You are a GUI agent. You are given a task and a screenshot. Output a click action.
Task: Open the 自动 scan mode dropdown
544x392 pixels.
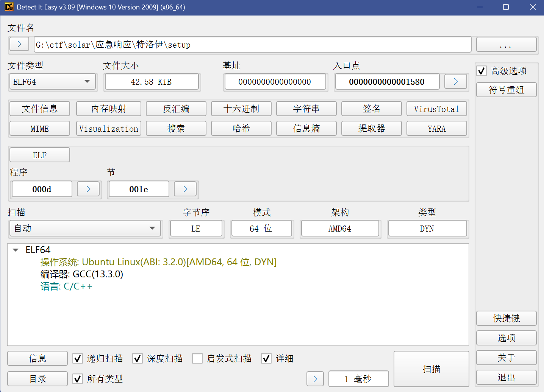86,229
